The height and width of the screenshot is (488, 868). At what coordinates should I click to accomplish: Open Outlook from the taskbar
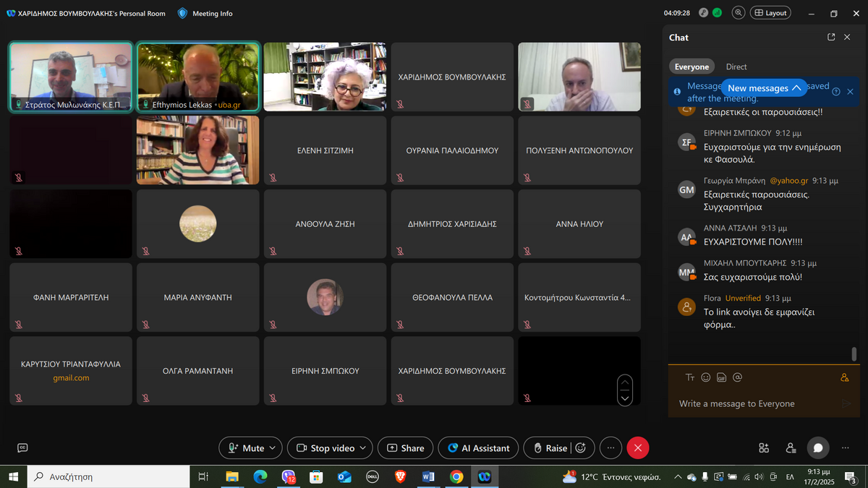click(x=344, y=476)
